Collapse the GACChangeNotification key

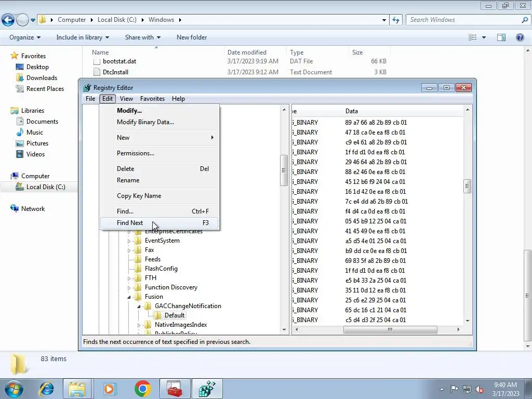(x=139, y=307)
